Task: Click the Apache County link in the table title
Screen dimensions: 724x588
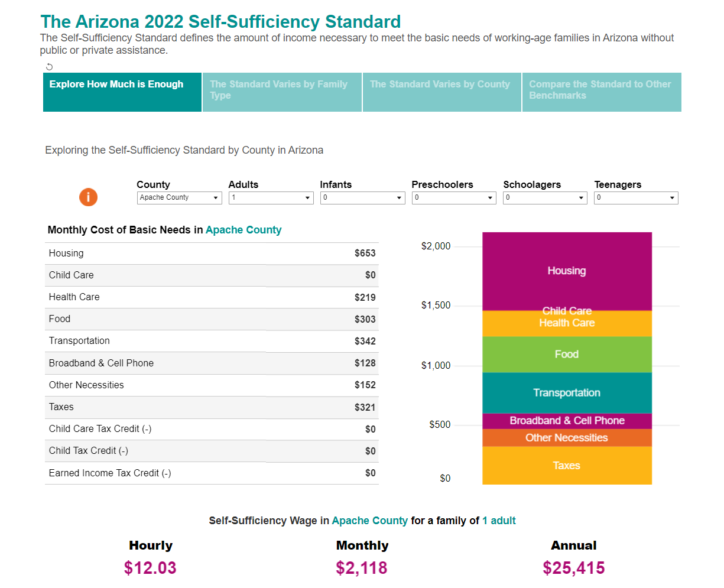Action: pos(243,230)
